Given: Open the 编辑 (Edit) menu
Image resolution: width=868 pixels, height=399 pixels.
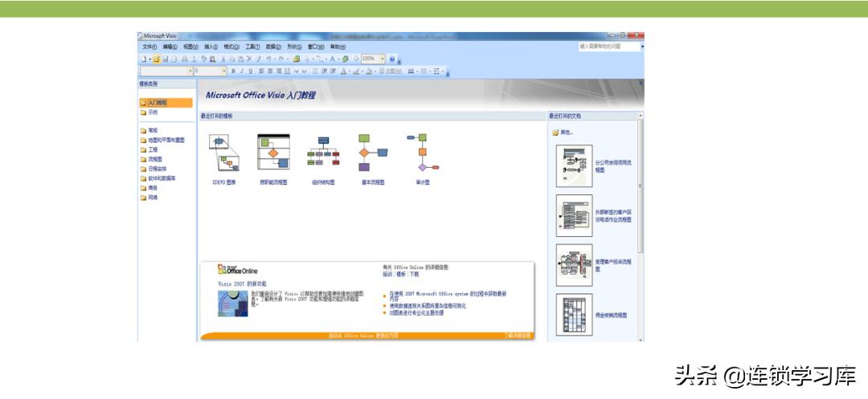Looking at the screenshot, I should (x=170, y=47).
